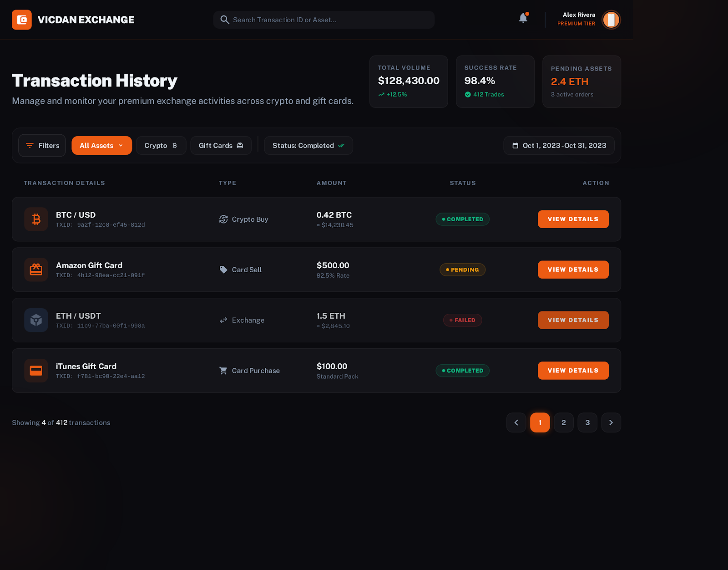Toggle the Crypto filter chip
This screenshot has height=570, width=728.
point(161,146)
